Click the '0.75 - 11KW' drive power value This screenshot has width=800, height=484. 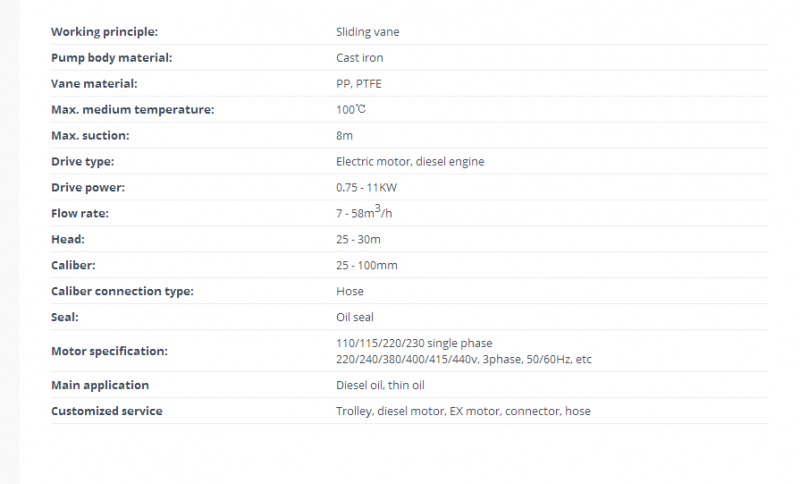[x=366, y=188]
